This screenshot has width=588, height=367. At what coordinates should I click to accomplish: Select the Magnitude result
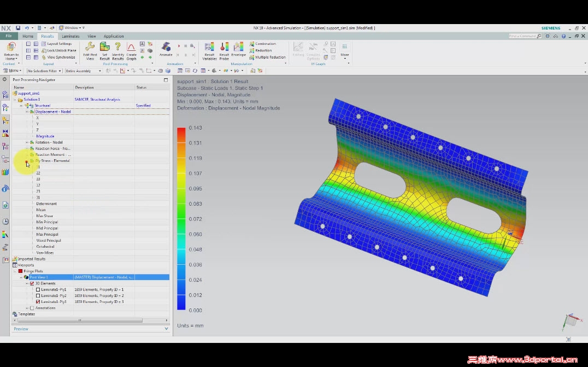coord(45,136)
